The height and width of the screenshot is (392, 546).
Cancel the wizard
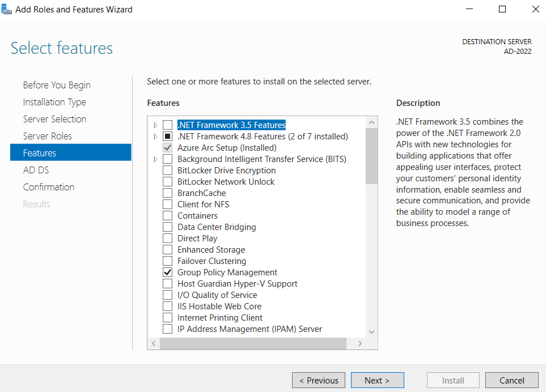[x=511, y=380]
